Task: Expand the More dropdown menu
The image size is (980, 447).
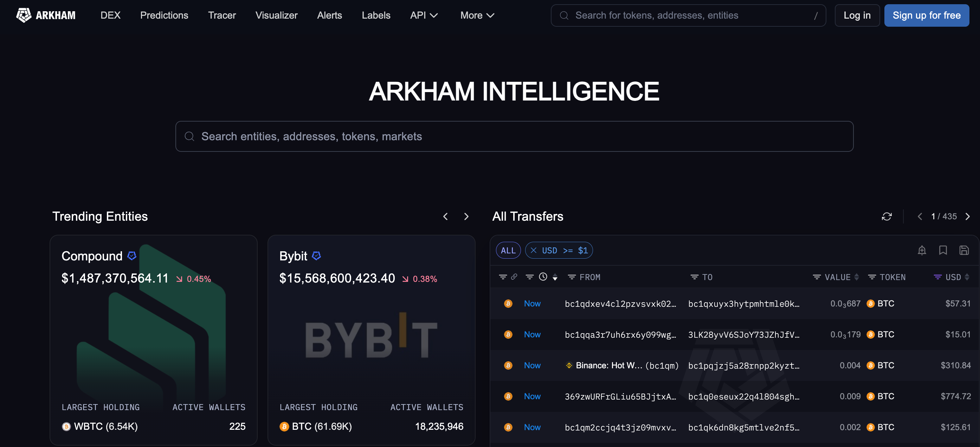Action: 477,15
